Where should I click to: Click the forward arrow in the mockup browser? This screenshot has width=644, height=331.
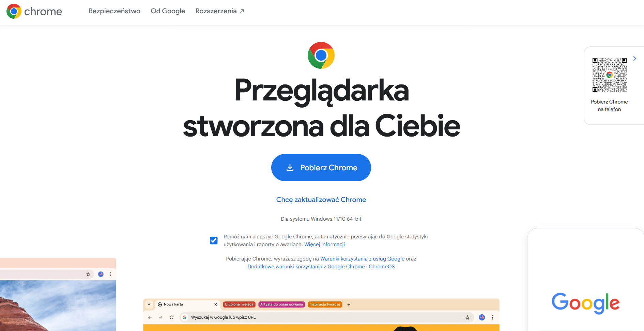161,317
